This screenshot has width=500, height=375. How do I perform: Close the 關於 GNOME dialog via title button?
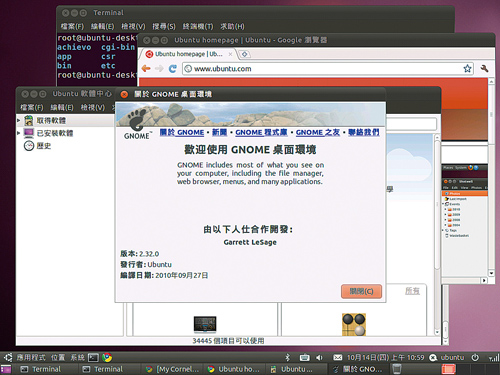(124, 94)
